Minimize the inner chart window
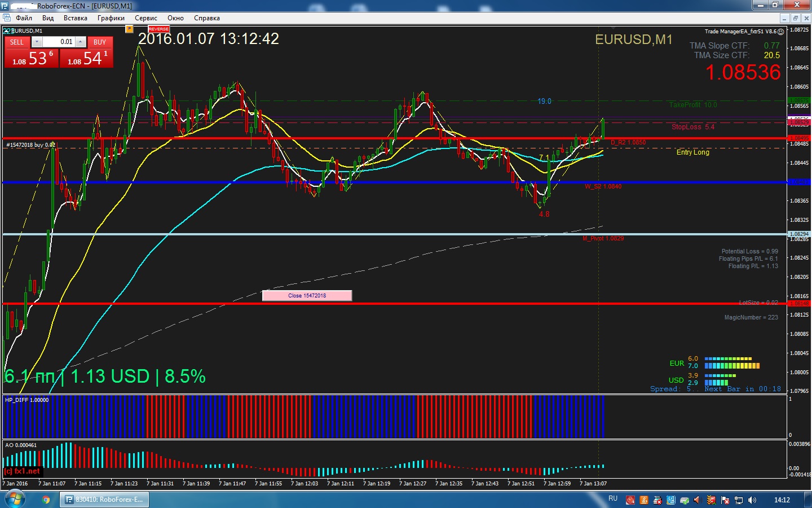This screenshot has width=812, height=508. point(786,18)
